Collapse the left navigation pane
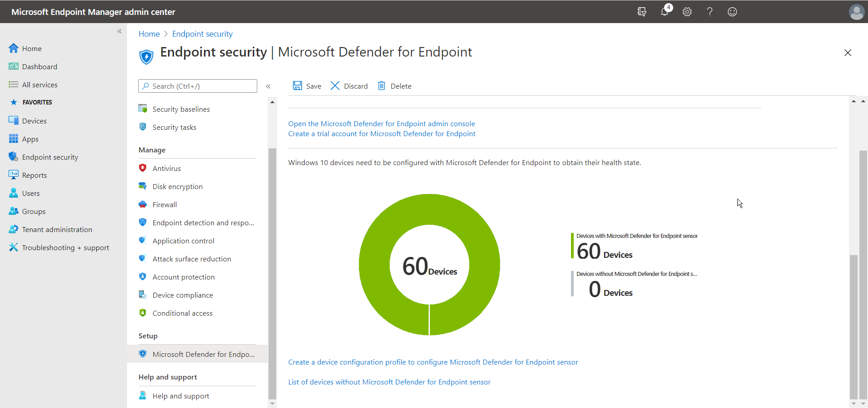The image size is (868, 408). pos(119,31)
